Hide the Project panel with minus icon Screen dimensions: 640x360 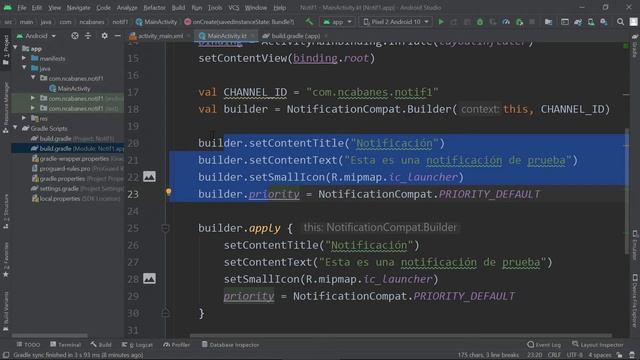point(117,36)
